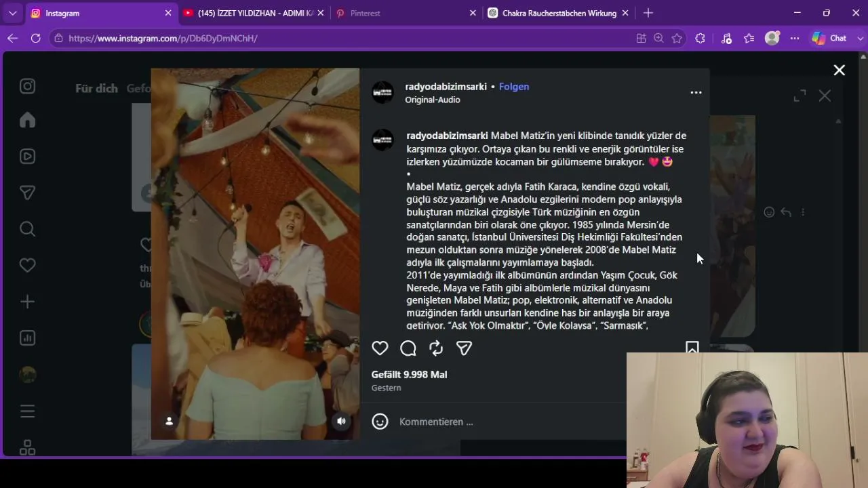The height and width of the screenshot is (488, 868).
Task: Open the dashboard chart icon in sidebar
Action: (27, 338)
